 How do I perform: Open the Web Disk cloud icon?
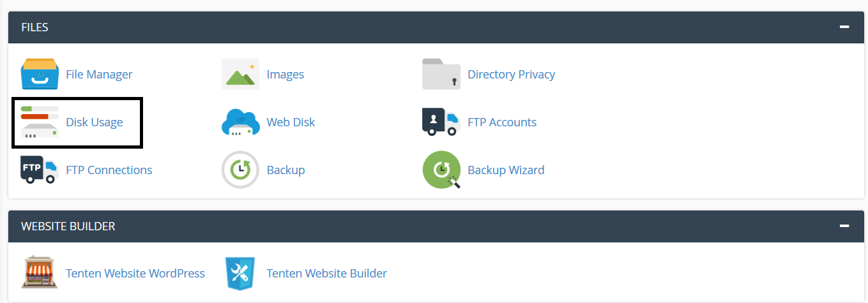241,122
